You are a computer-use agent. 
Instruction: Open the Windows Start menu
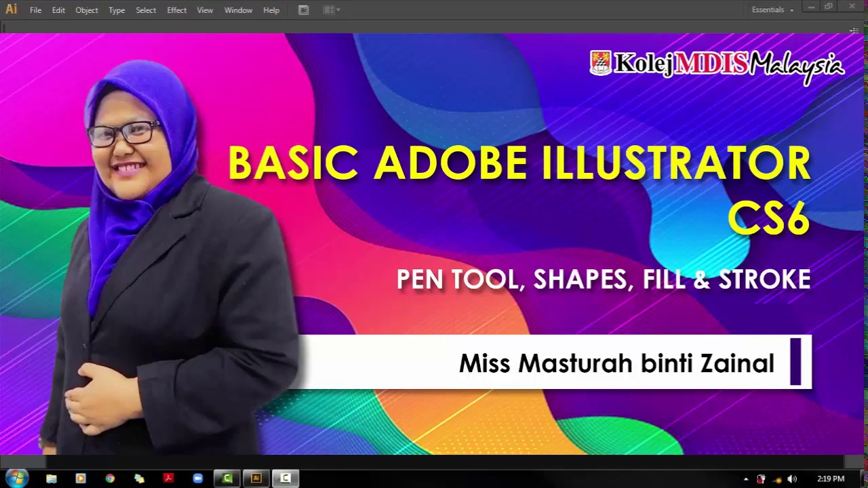pos(16,478)
